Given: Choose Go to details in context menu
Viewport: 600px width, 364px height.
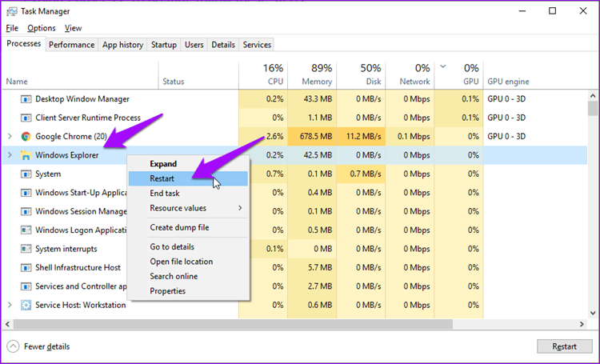Looking at the screenshot, I should pos(188,247).
